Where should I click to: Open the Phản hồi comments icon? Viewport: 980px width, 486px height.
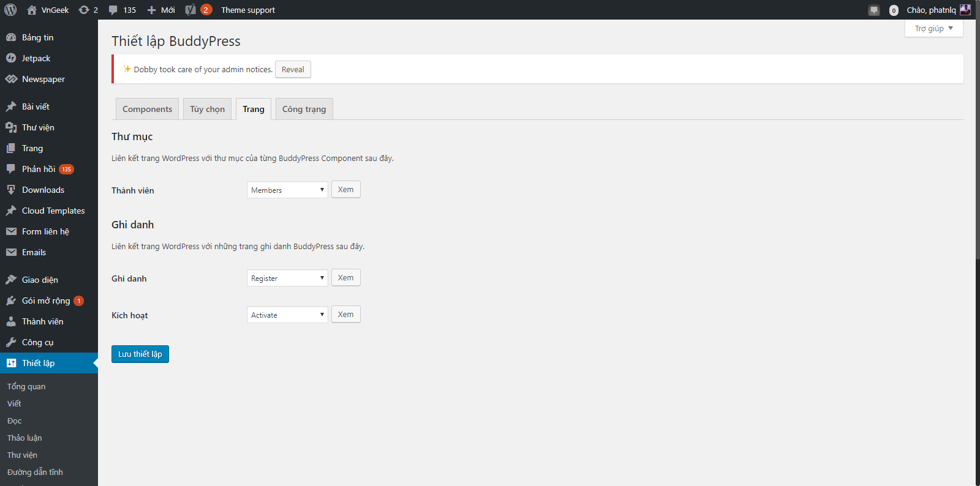pyautogui.click(x=11, y=169)
